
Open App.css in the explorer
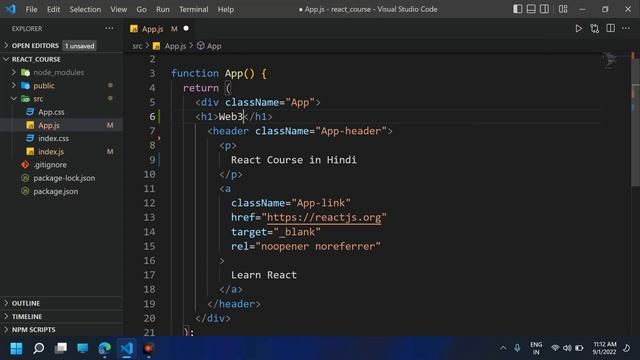click(51, 112)
